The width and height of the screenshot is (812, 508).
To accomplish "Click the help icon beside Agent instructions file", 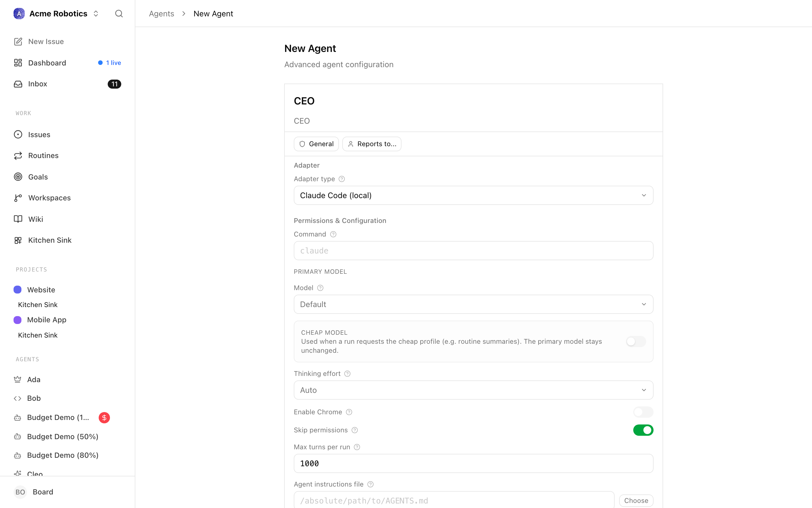I will (x=370, y=484).
